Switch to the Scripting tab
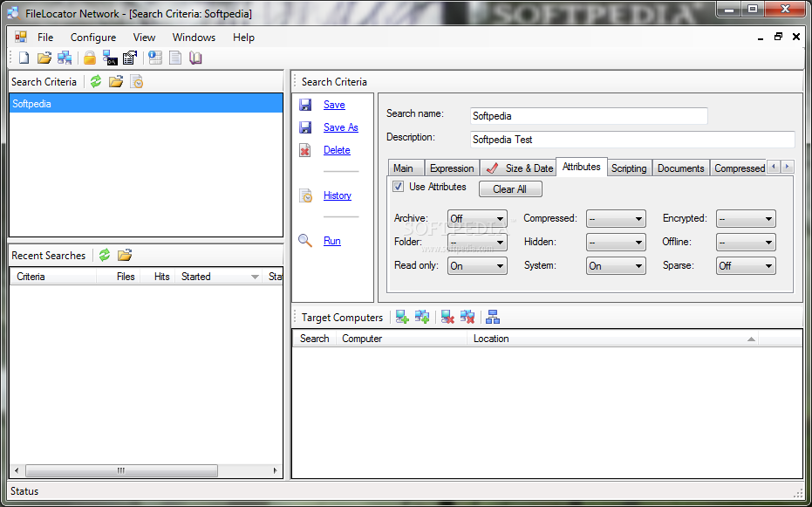 click(629, 168)
